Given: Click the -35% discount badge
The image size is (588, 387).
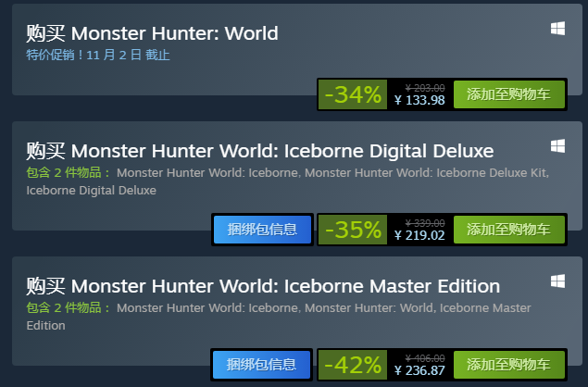Looking at the screenshot, I should (353, 230).
